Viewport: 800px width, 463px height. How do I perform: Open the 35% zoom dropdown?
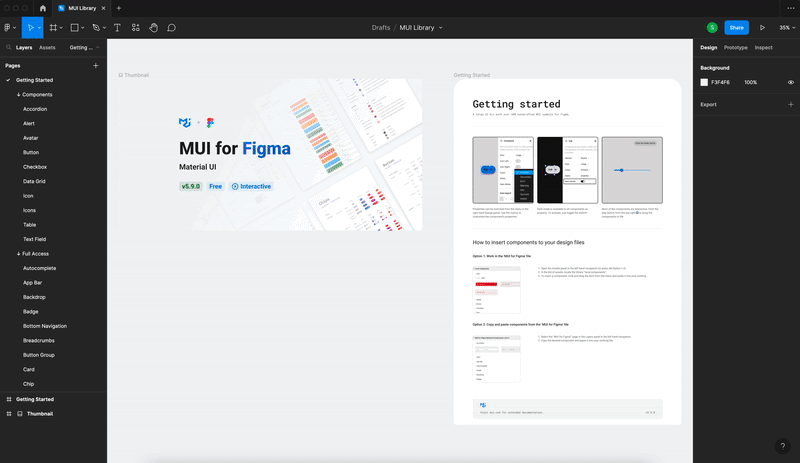786,28
